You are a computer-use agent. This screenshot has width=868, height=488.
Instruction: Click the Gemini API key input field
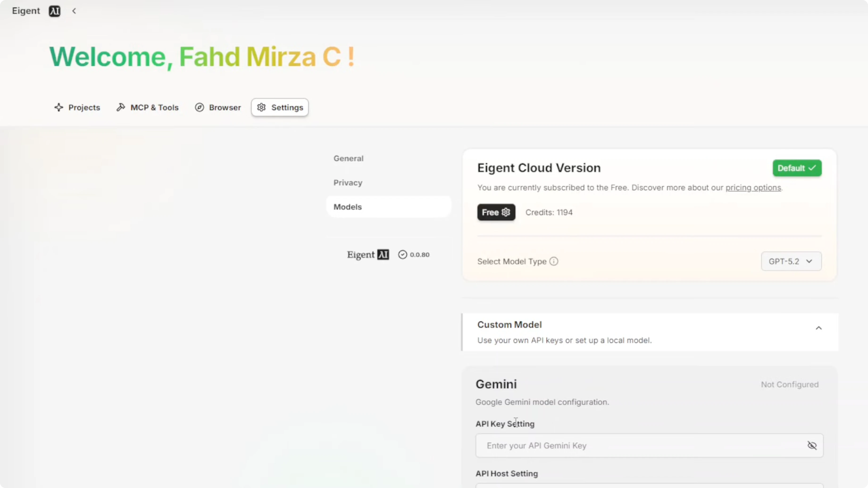point(640,446)
